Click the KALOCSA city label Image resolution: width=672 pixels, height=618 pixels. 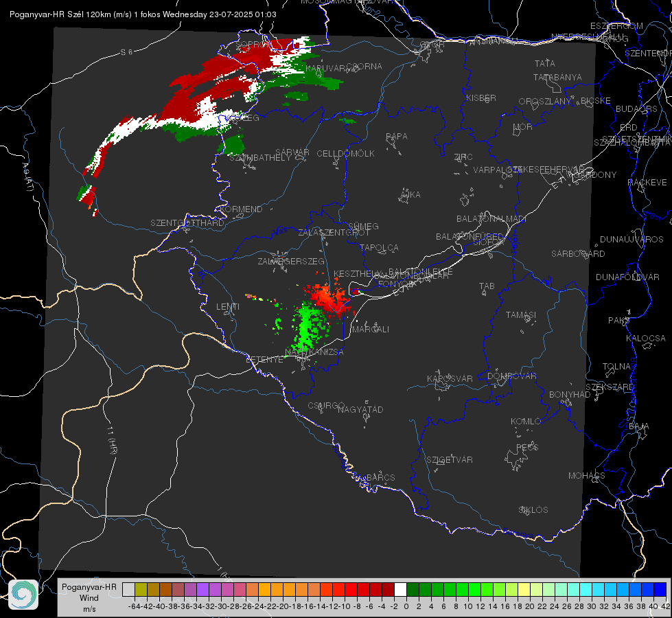[x=645, y=339]
